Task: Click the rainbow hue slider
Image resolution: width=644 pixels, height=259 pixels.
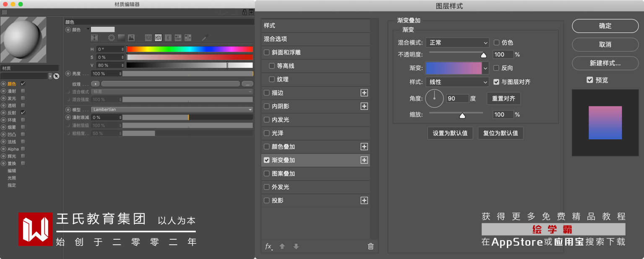Action: coord(190,49)
